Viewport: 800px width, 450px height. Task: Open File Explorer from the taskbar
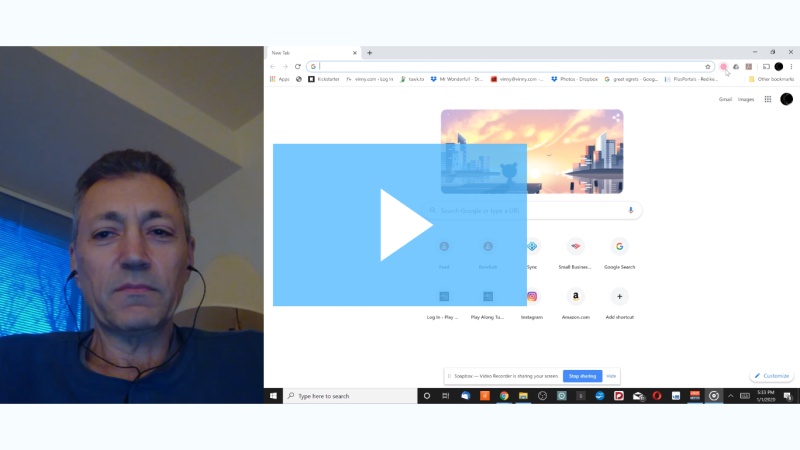click(x=523, y=396)
